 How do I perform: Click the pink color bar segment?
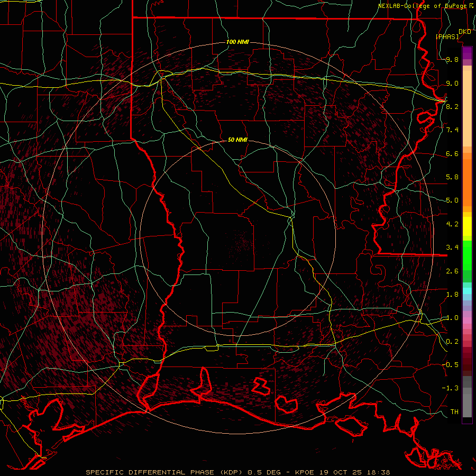[x=467, y=321]
